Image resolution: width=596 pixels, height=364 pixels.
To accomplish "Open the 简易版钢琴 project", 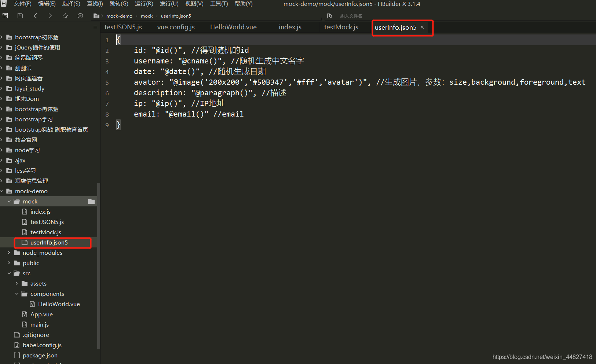I will click(x=29, y=58).
